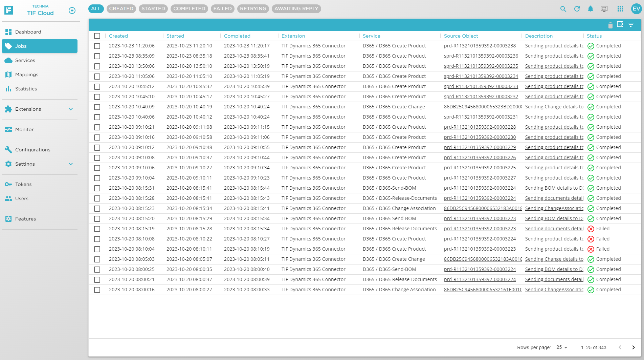644x360 pixels.
Task: Open the rows per page dropdown
Action: pos(562,347)
